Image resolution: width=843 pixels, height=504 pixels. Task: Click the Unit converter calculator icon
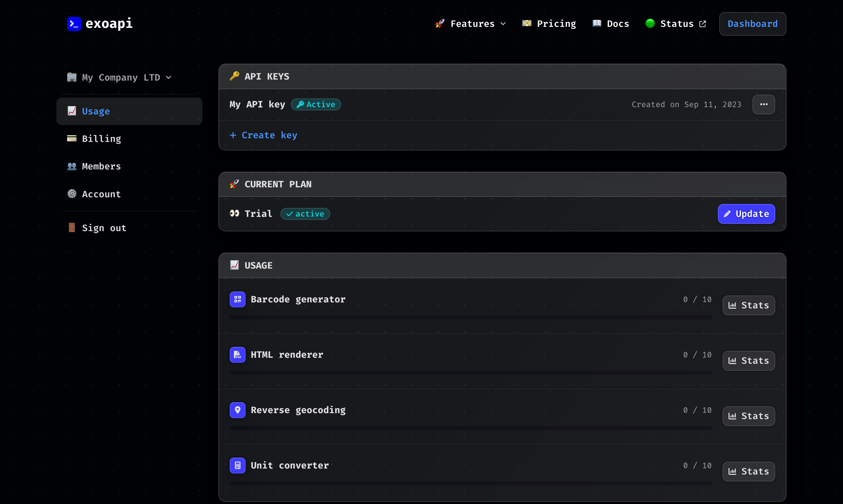[x=237, y=465]
